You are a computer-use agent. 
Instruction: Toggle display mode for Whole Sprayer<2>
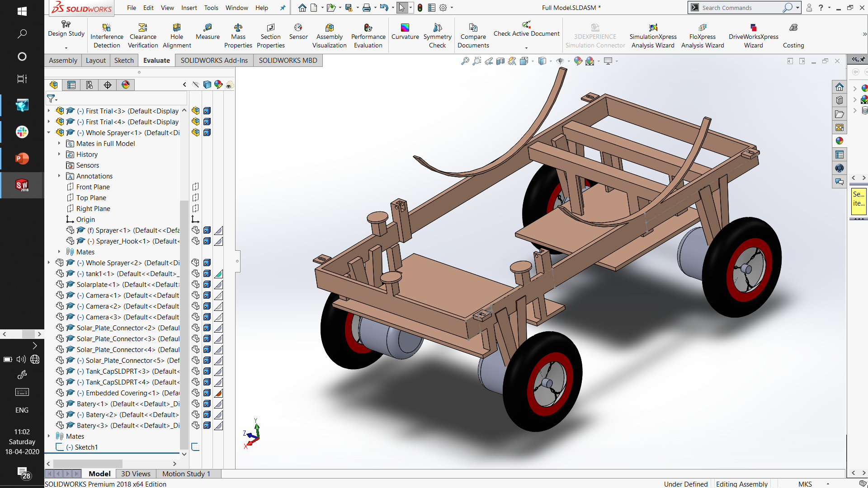tap(207, 263)
